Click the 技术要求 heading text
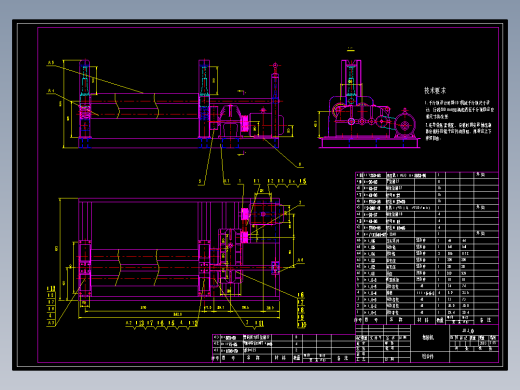The image size is (520, 390). click(435, 91)
